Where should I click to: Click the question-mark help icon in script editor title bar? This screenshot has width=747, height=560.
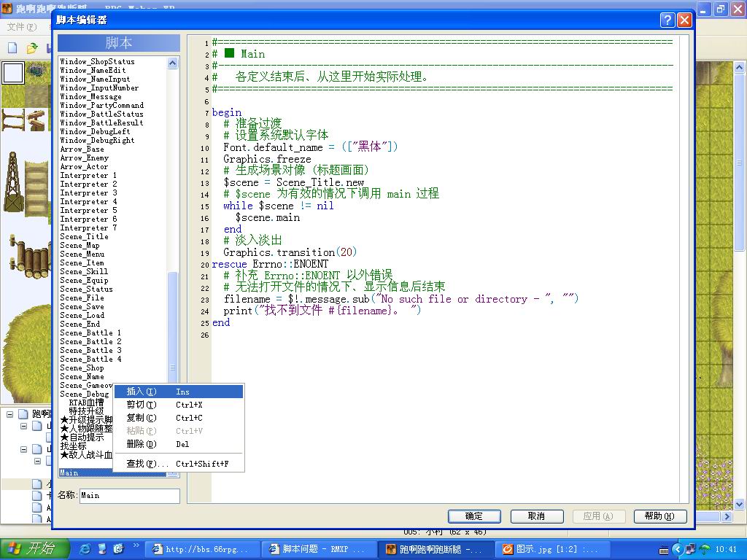pyautogui.click(x=667, y=20)
